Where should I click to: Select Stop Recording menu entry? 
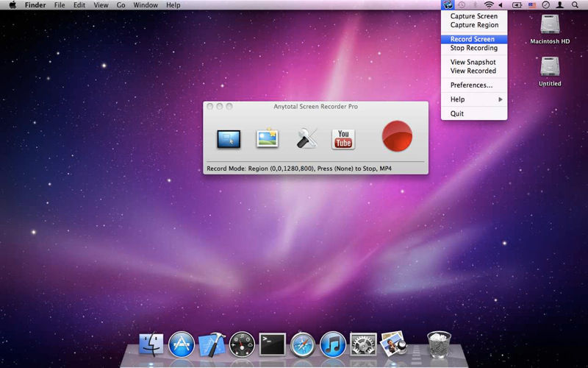(474, 48)
